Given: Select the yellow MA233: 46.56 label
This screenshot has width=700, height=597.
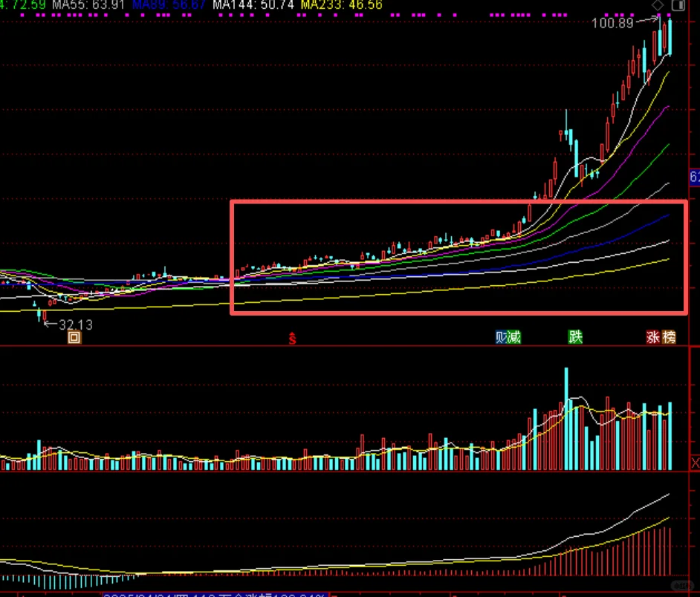Looking at the screenshot, I should pyautogui.click(x=342, y=5).
